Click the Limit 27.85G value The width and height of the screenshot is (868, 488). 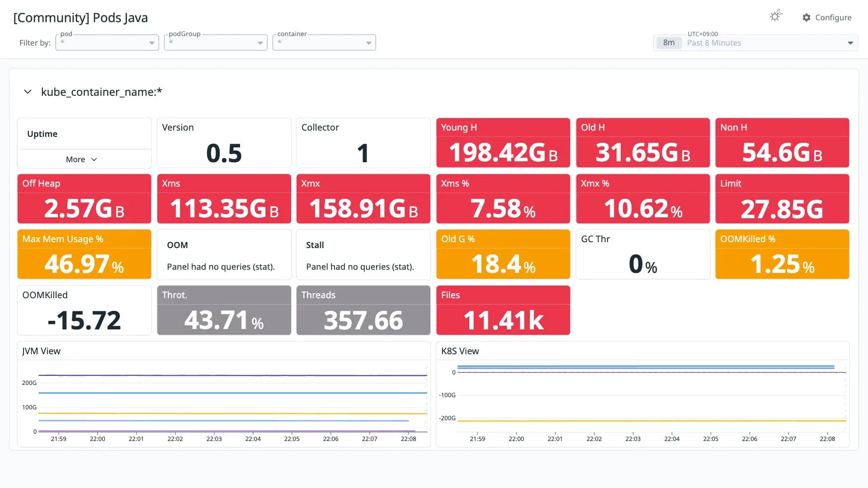[782, 209]
